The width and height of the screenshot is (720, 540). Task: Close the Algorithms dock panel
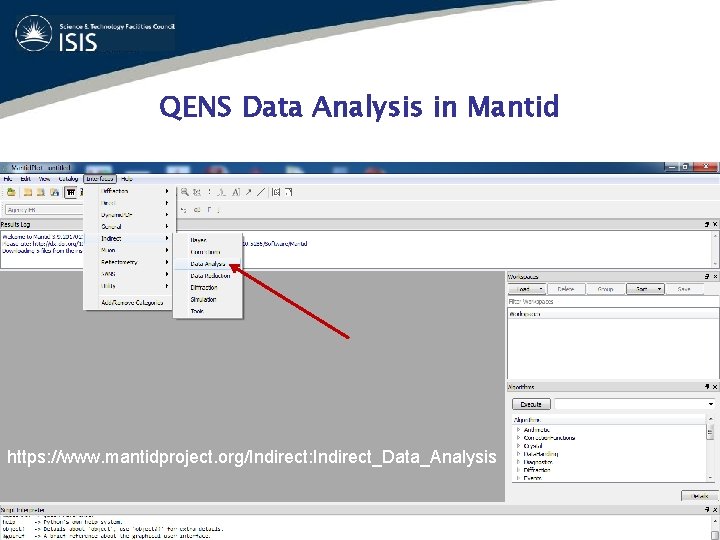pos(715,387)
